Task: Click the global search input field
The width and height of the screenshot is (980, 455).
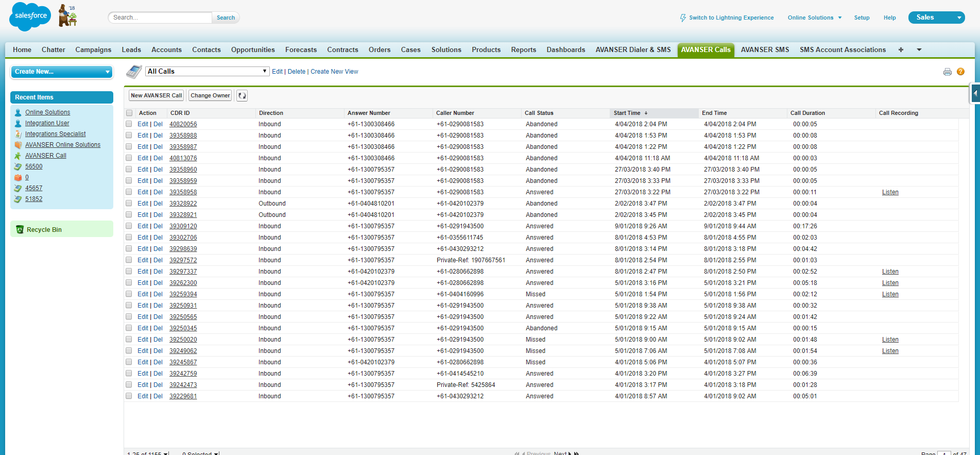Action: click(x=160, y=18)
